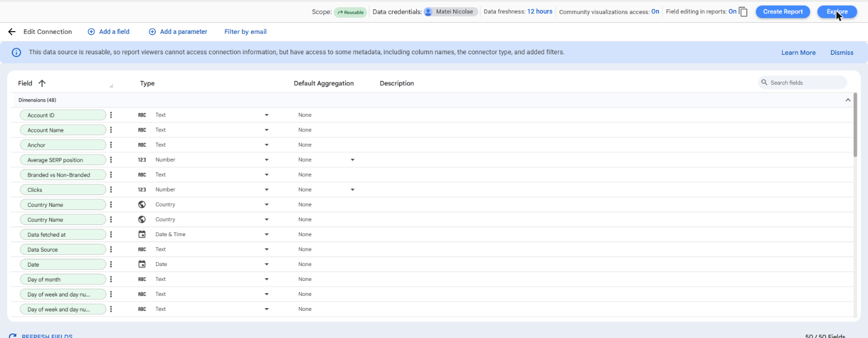868x338 pixels.
Task: Click the magnifier icon in Search fields
Action: click(x=764, y=83)
